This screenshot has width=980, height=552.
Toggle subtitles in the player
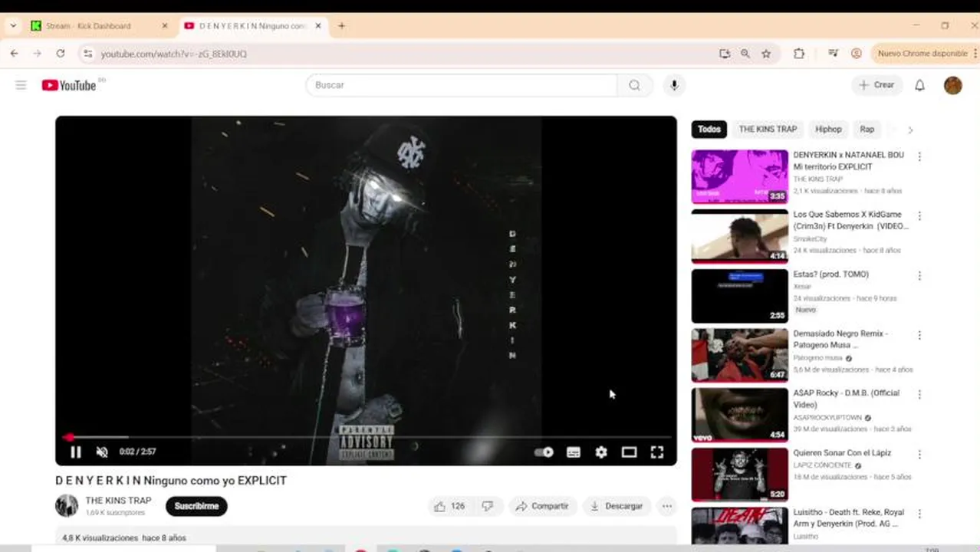pyautogui.click(x=574, y=452)
